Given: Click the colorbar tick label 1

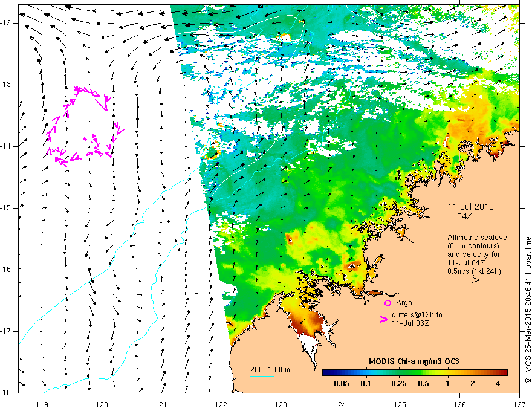Looking at the screenshot, I should (448, 384).
